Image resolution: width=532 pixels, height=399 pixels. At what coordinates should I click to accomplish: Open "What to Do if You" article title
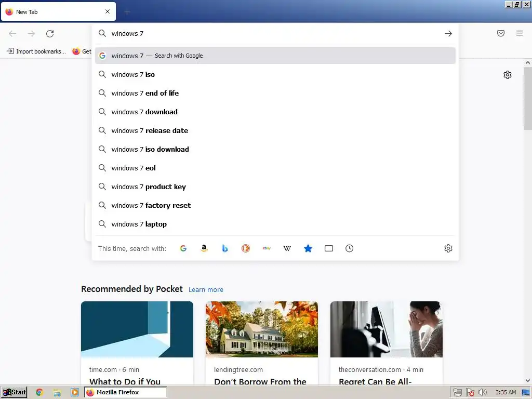tap(125, 382)
